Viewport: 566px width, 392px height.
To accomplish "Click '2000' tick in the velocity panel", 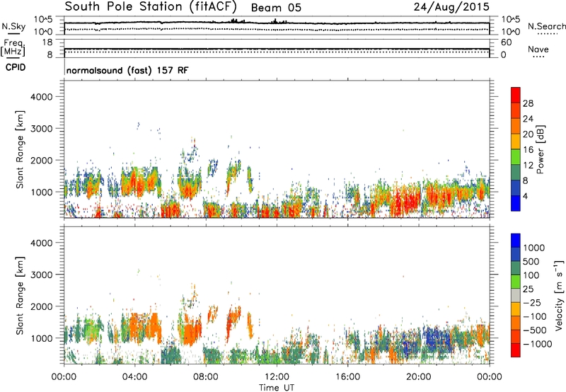I will pos(41,306).
